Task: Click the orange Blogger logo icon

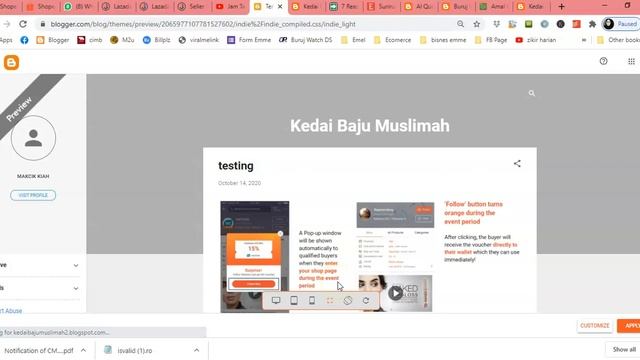Action: coord(11,62)
